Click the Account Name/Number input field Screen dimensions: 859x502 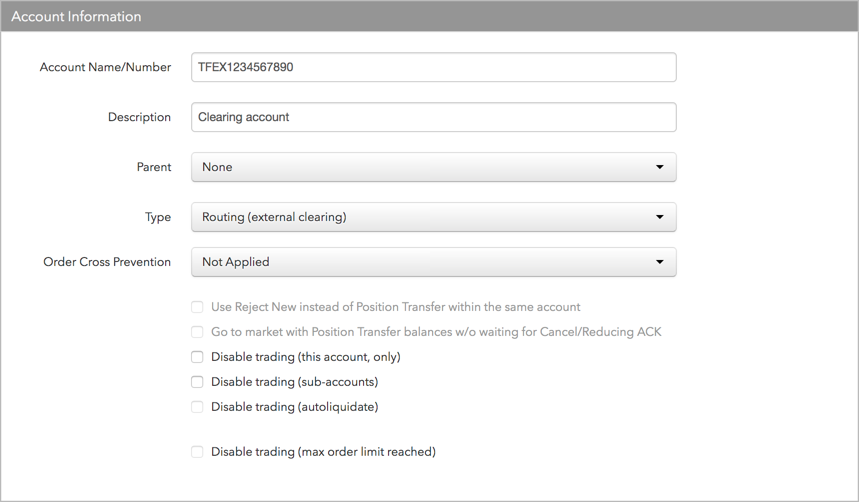pos(433,67)
